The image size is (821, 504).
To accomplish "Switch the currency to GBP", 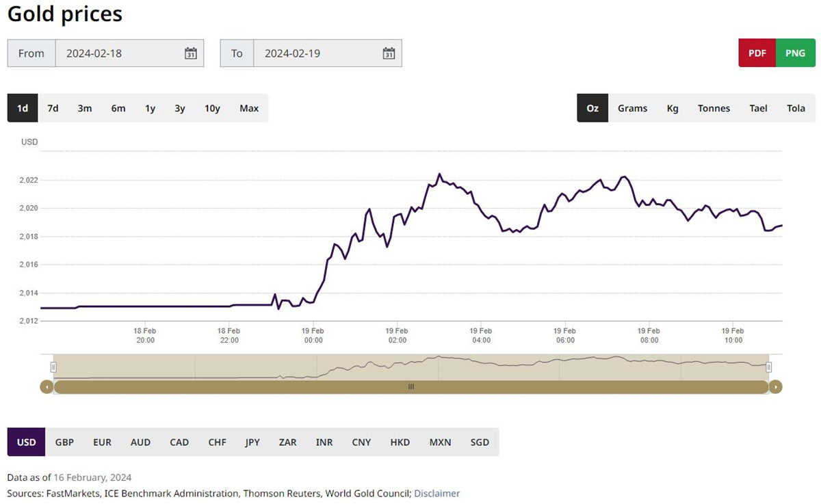I will pos(64,442).
